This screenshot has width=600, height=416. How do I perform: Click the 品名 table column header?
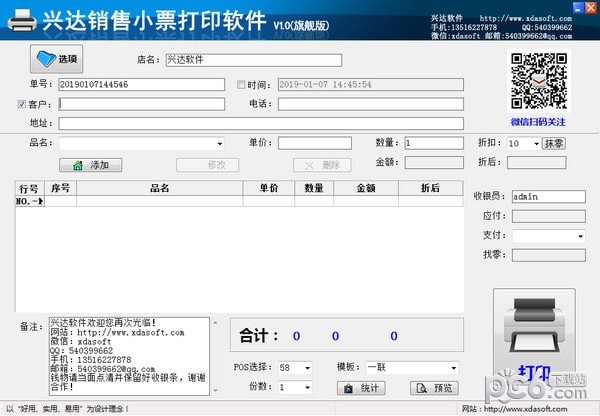160,188
